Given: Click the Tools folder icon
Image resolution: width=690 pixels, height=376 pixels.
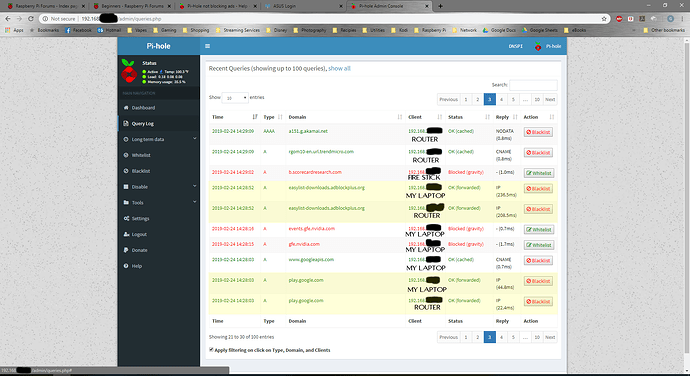Looking at the screenshot, I should pyautogui.click(x=126, y=203).
